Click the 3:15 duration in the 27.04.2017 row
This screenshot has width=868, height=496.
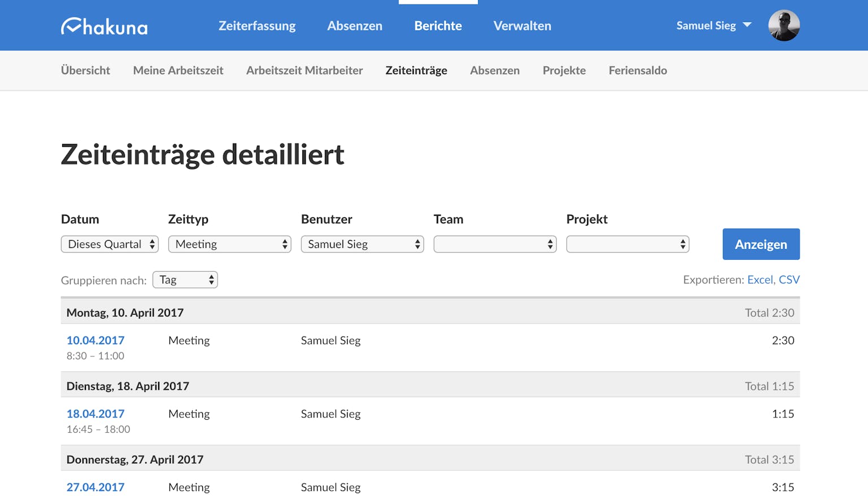pyautogui.click(x=783, y=487)
